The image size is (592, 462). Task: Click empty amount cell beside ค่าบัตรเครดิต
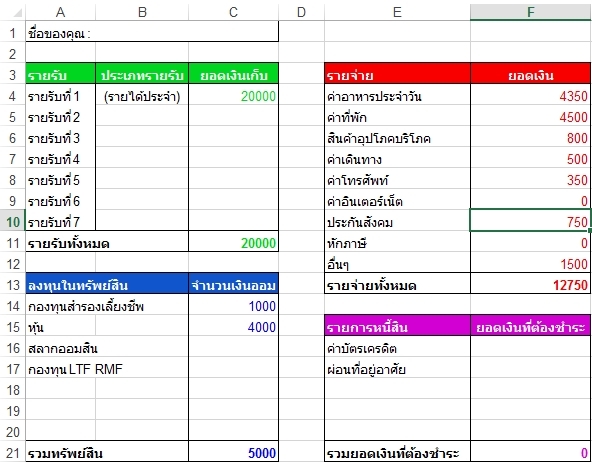click(530, 348)
